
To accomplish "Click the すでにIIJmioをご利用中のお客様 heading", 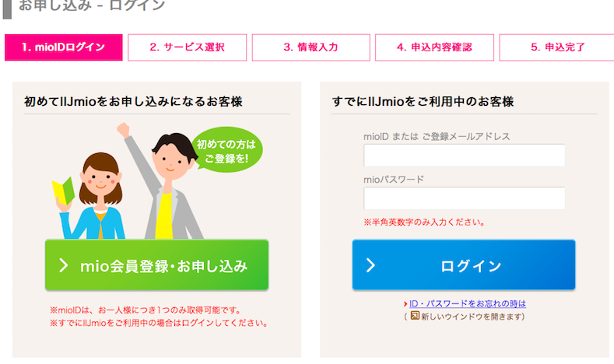I will (423, 102).
